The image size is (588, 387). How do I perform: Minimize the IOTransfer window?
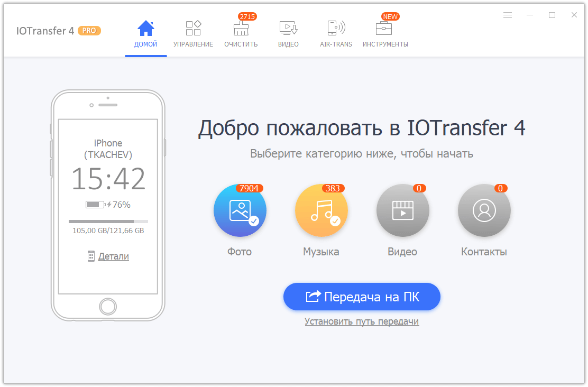[x=530, y=15]
